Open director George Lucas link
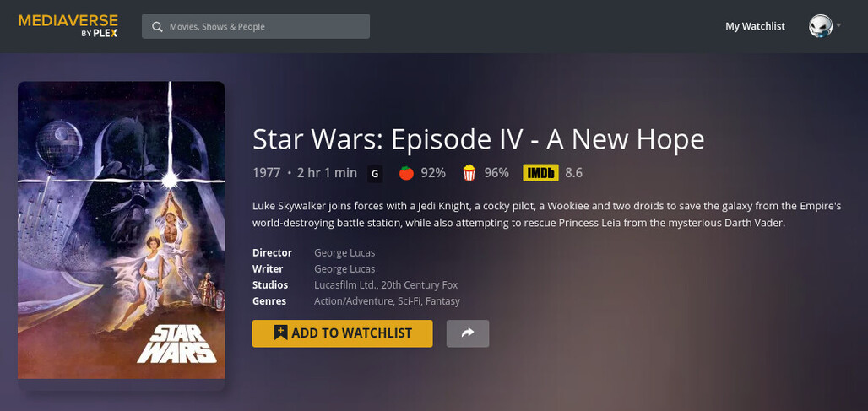Screen dimensions: 868x411 point(344,253)
